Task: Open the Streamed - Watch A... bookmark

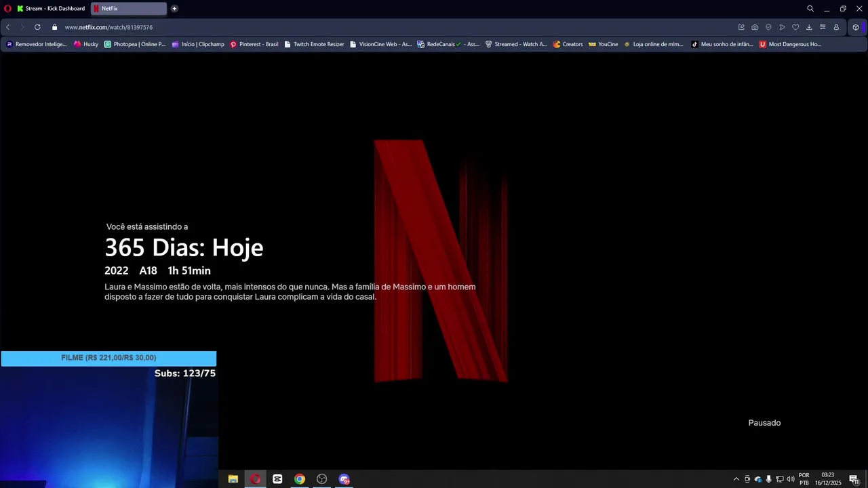Action: [516, 44]
